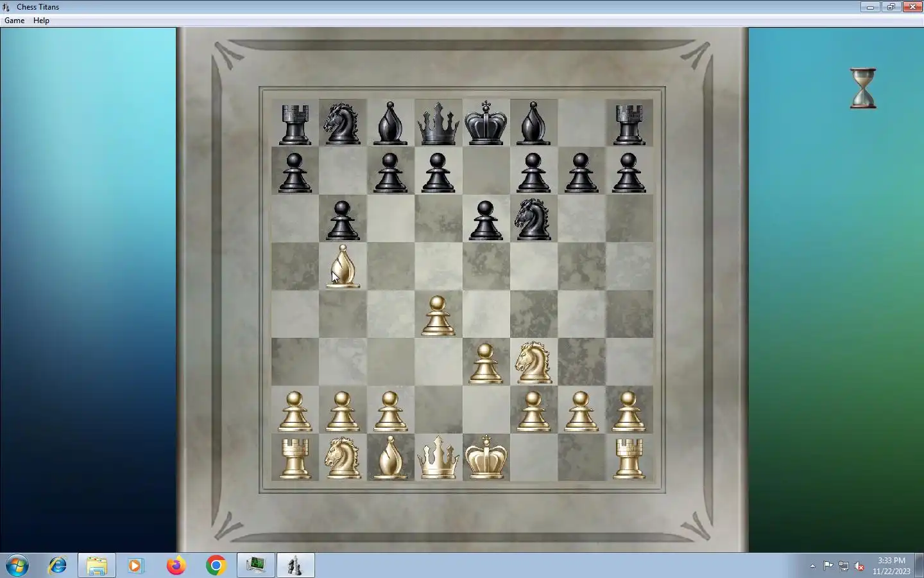924x578 pixels.
Task: Select the white pawn on a2
Action: click(x=295, y=411)
